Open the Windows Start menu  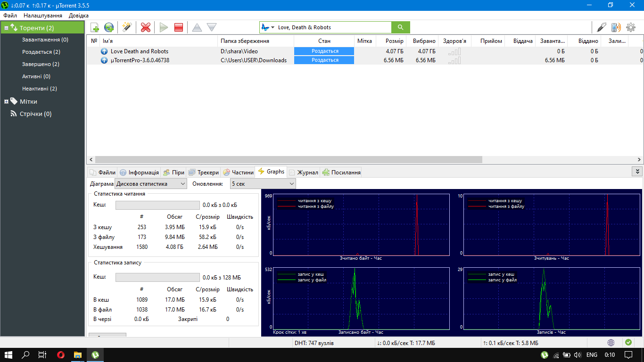point(8,355)
